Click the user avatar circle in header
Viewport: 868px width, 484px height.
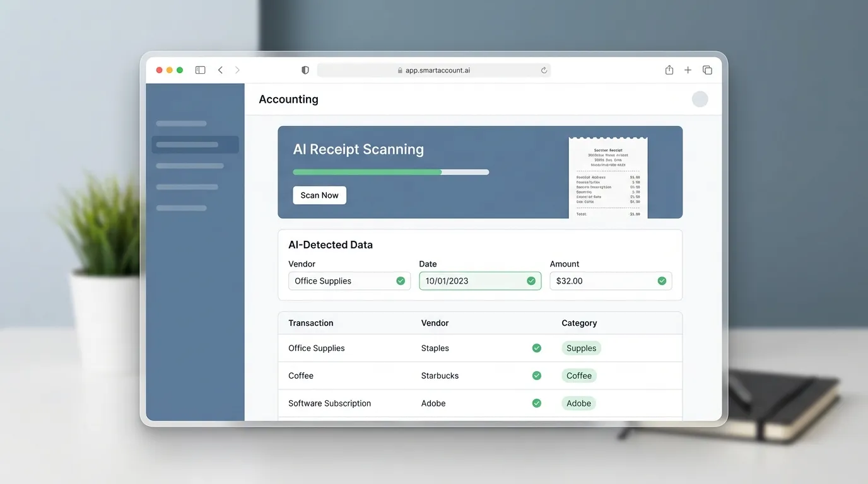pos(700,99)
